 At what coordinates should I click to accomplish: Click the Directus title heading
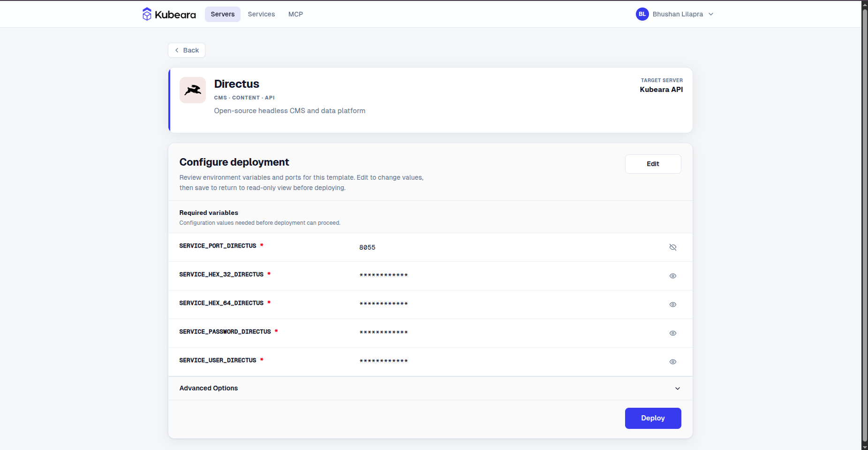(x=236, y=84)
